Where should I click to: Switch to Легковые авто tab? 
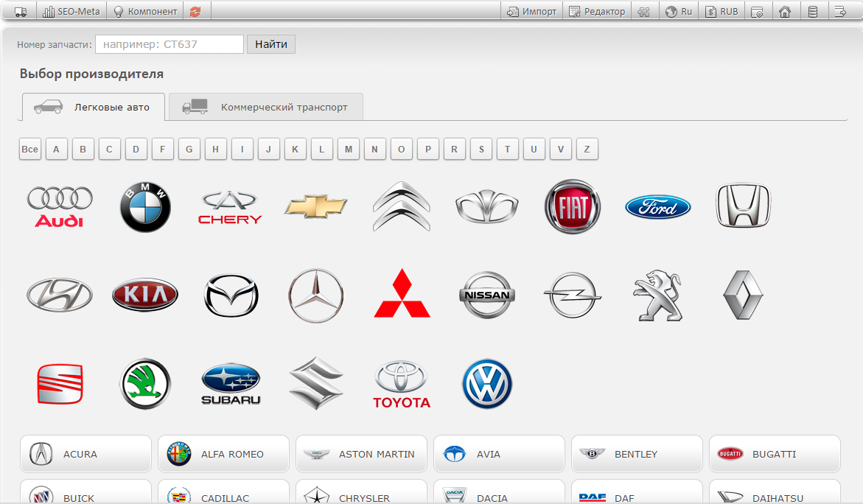(94, 107)
